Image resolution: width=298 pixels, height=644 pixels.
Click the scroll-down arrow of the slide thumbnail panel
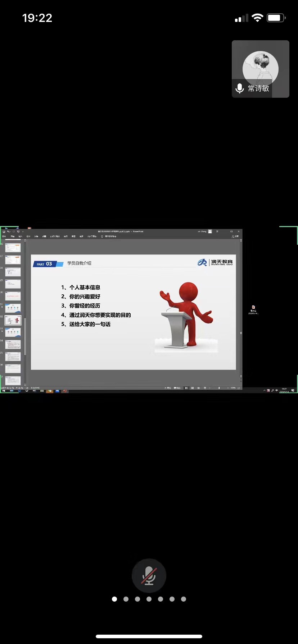pos(25,385)
